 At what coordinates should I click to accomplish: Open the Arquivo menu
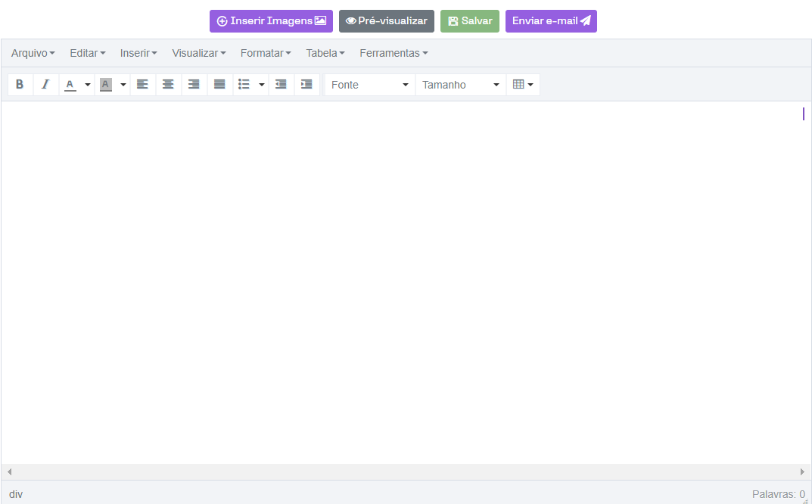33,53
